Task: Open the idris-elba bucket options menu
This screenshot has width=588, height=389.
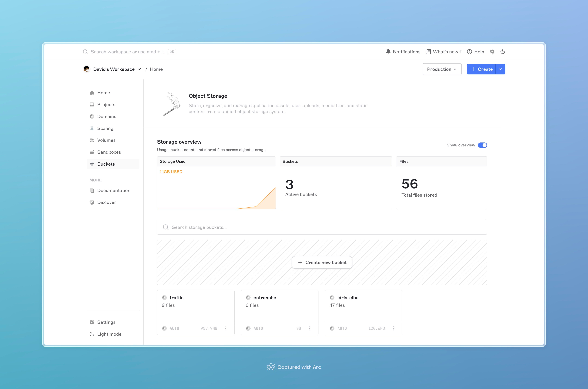Action: [393, 328]
